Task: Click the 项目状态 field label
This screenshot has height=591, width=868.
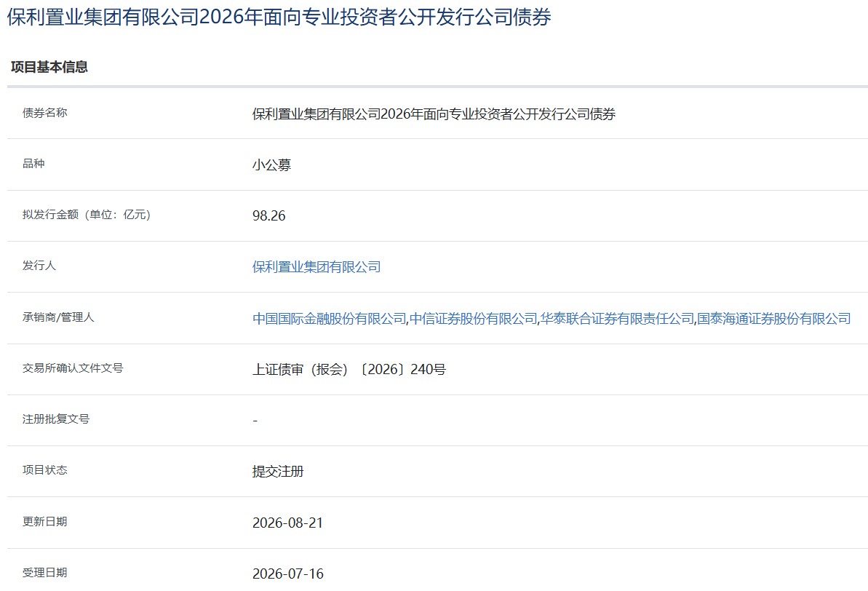Action: (45, 470)
